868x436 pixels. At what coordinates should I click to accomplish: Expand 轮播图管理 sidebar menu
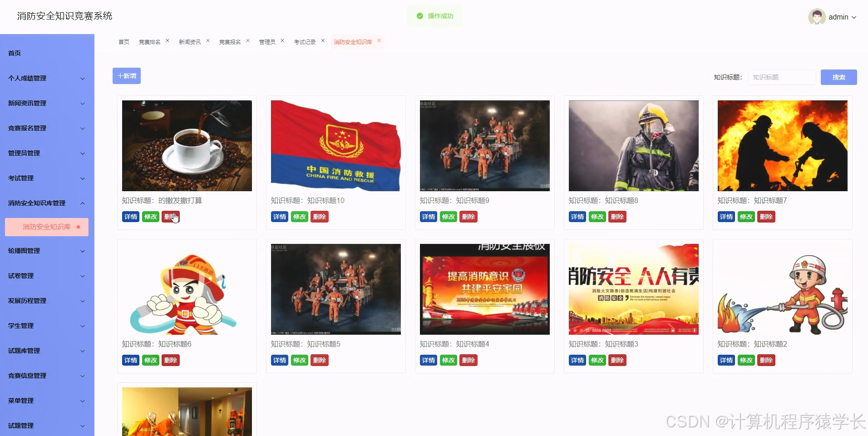tap(47, 251)
